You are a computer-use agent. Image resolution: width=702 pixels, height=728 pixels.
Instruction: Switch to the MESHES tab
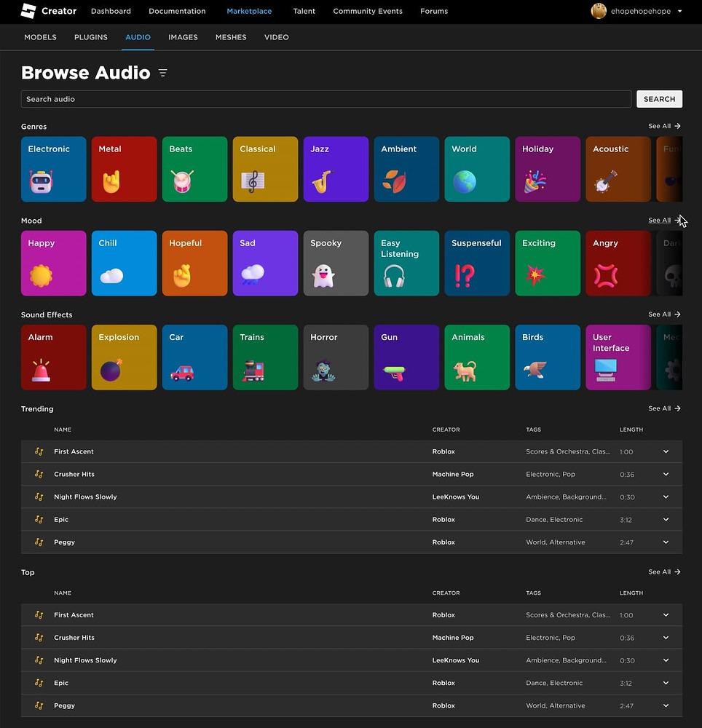[231, 37]
